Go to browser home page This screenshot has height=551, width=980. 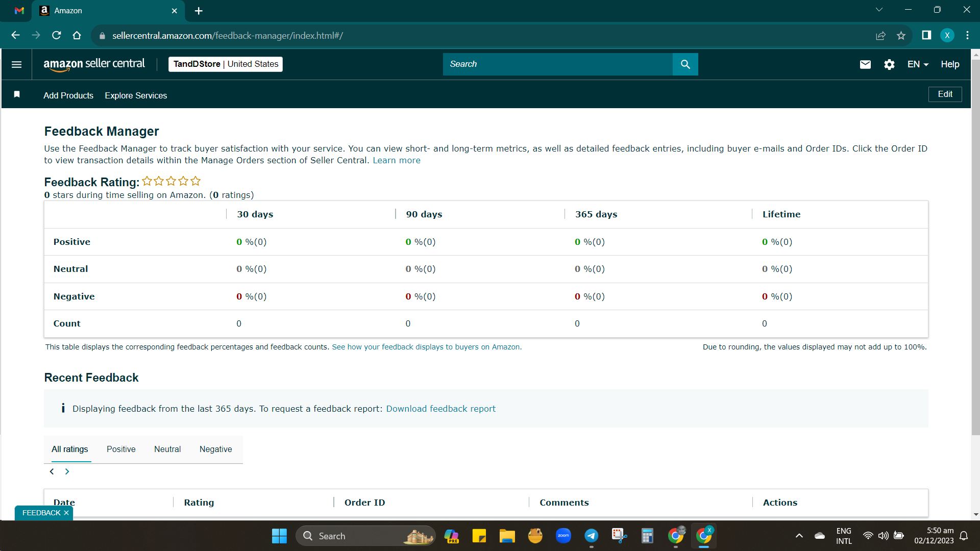[x=77, y=35]
